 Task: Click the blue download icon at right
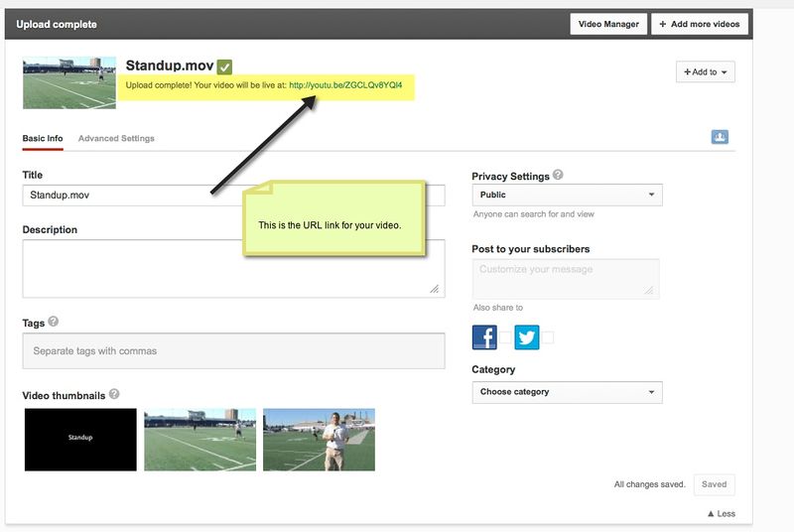pyautogui.click(x=720, y=137)
